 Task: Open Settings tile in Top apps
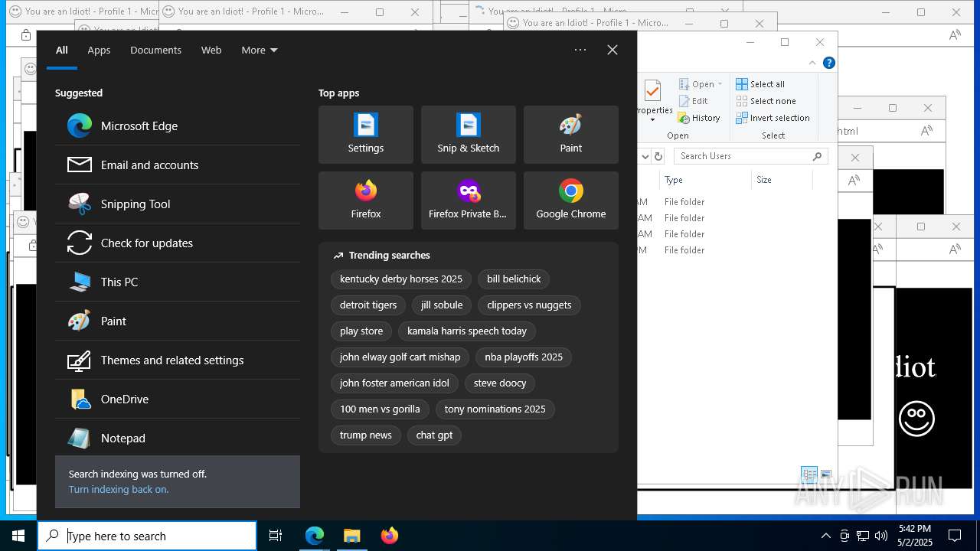tap(366, 135)
